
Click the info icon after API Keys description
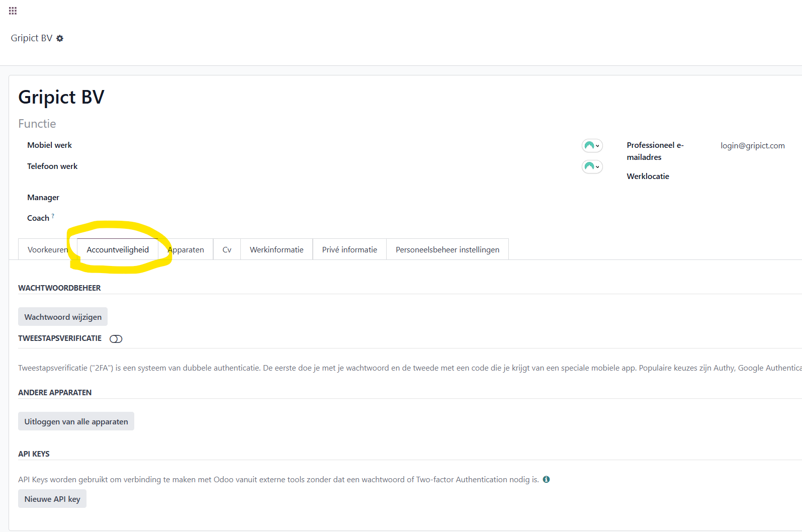[x=546, y=480]
